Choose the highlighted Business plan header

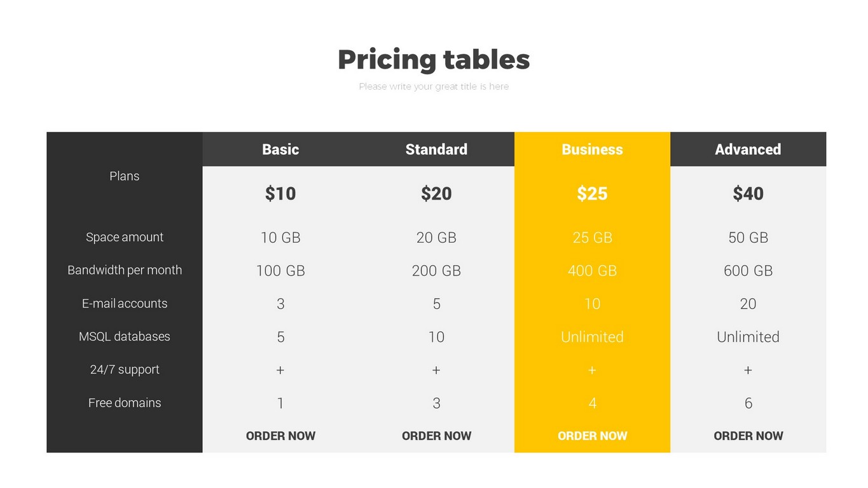click(x=592, y=149)
